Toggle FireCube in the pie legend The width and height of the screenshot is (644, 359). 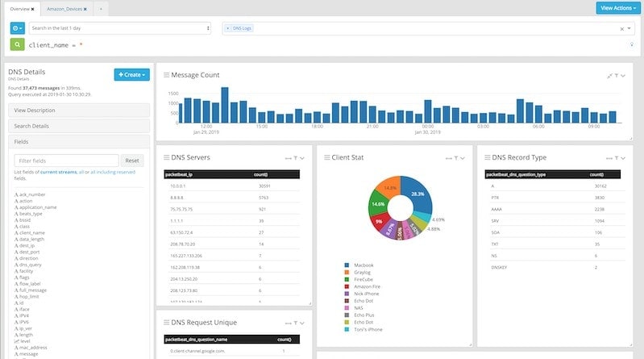pos(359,279)
